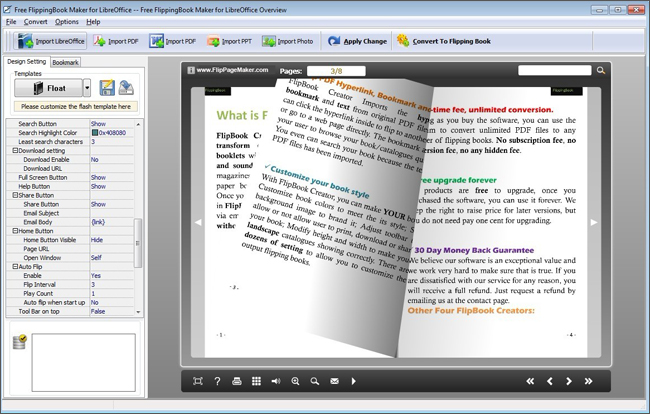Click the www.FlipPageMaker.com info icon
Screen dimensions: 650x414
pos(191,70)
